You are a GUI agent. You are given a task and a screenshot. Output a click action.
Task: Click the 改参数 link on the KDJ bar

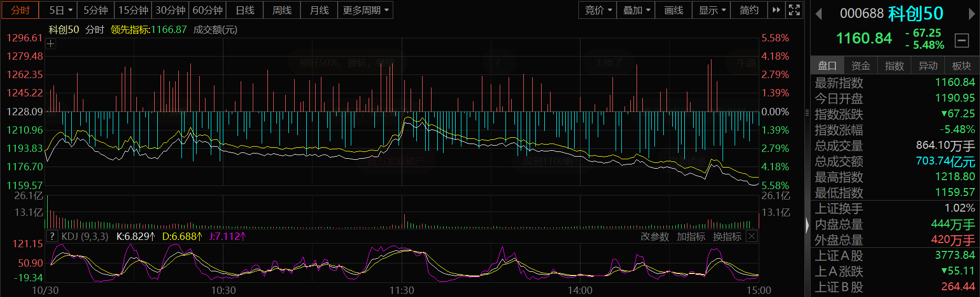[655, 237]
